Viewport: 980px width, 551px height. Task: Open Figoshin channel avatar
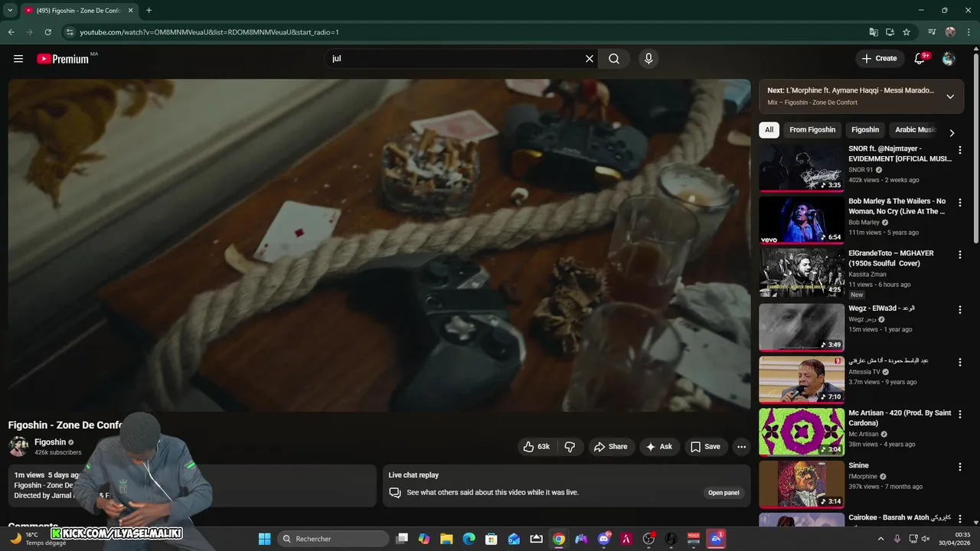[18, 447]
